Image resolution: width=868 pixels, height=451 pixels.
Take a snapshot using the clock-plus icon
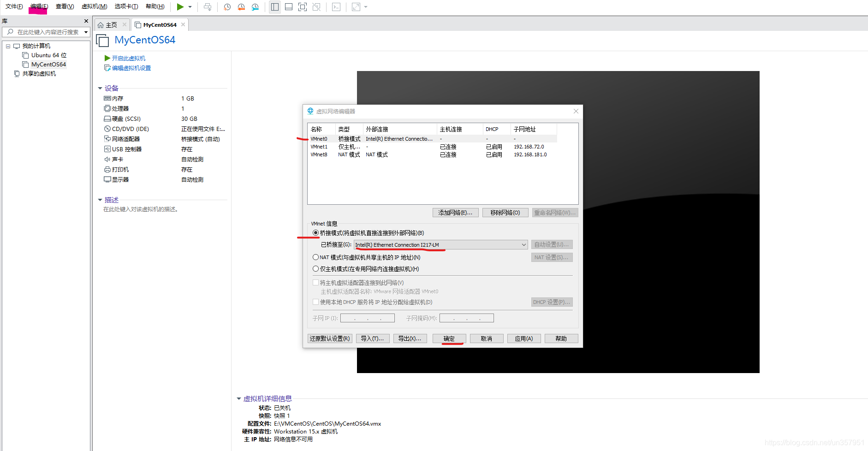tap(227, 7)
